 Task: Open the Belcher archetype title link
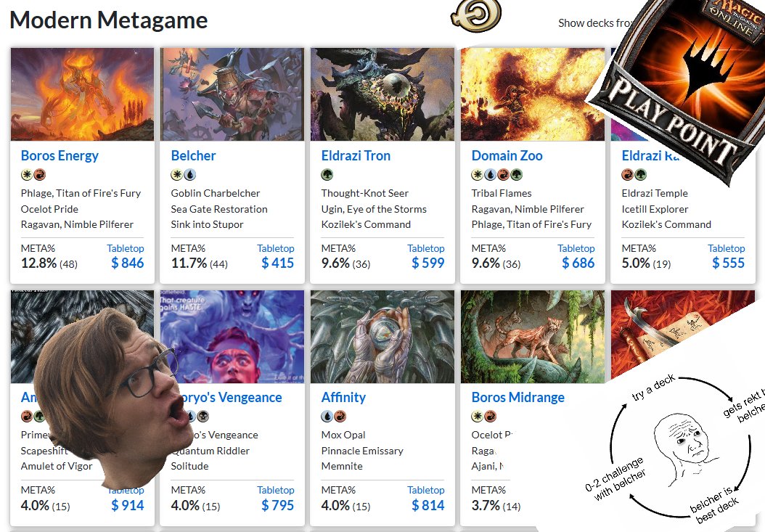193,156
